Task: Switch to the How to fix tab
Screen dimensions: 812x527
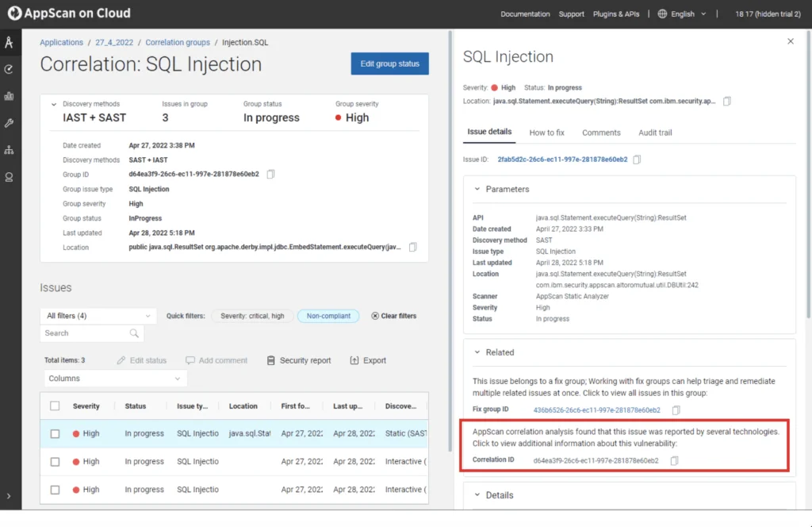Action: [x=546, y=133]
